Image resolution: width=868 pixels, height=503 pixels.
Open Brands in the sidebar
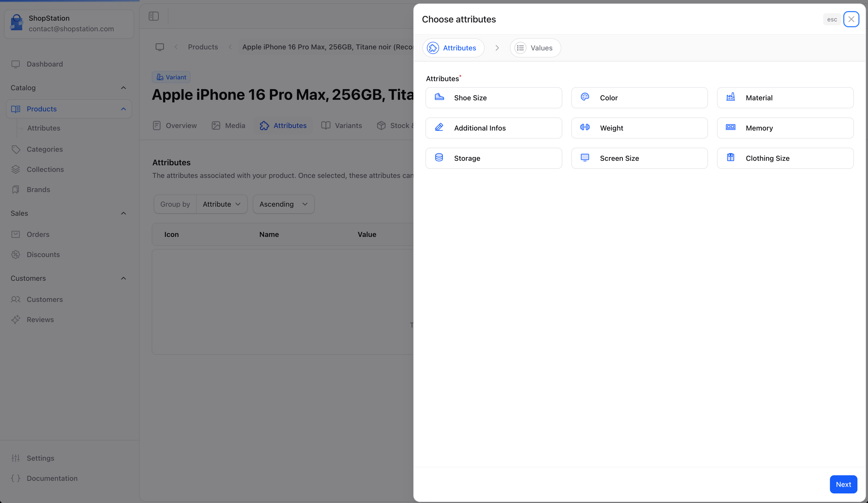coord(69,189)
